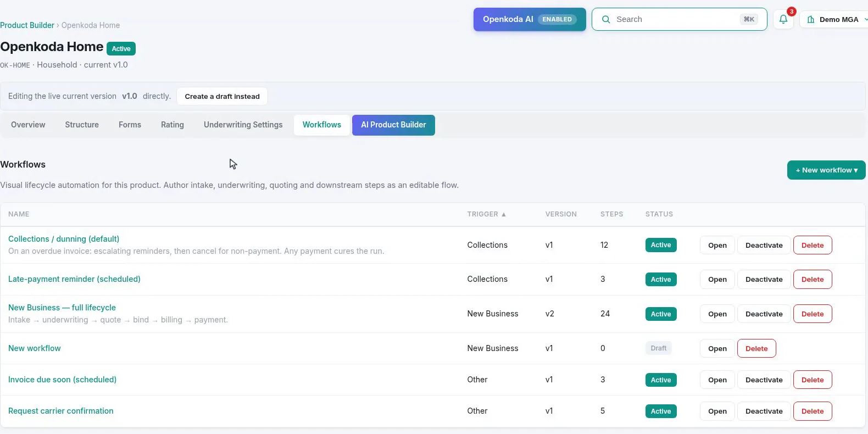Click the steps value 24
The width and height of the screenshot is (868, 434).
click(x=605, y=314)
